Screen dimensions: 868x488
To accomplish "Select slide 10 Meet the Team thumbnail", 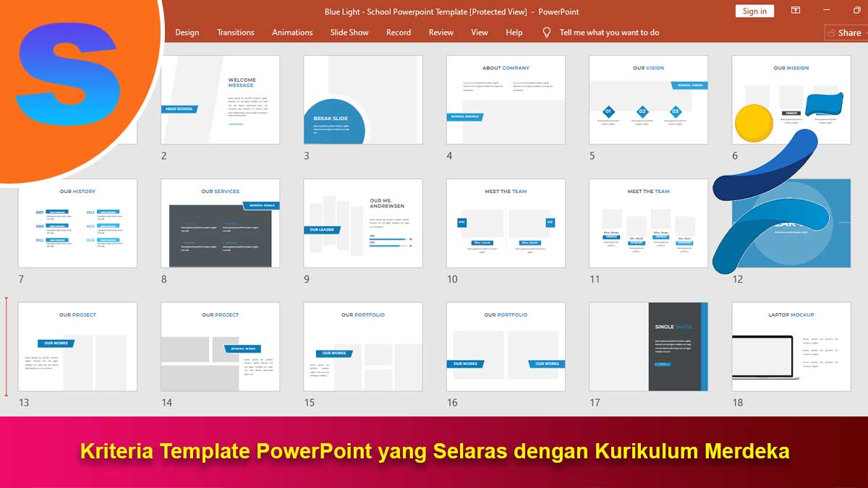I will pos(506,223).
